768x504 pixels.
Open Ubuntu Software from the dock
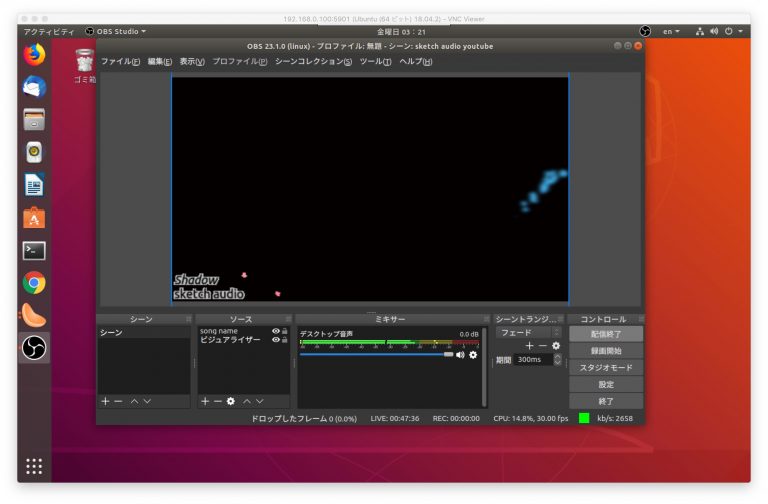pos(34,217)
